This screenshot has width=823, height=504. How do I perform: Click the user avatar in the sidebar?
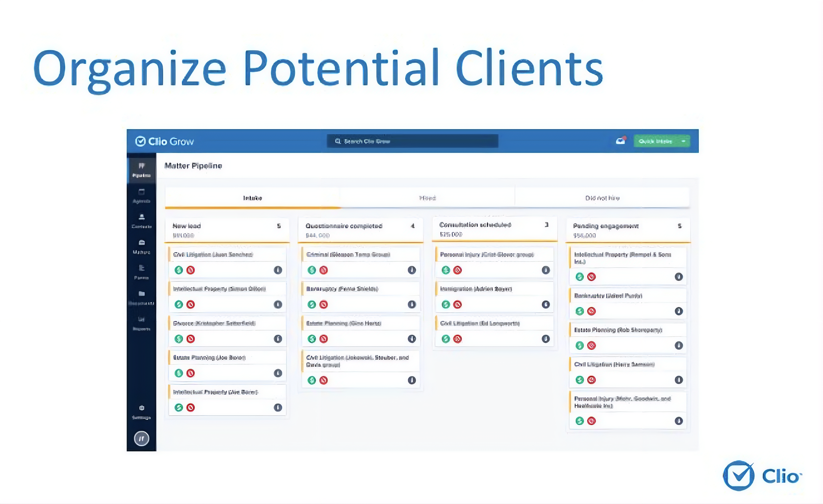pyautogui.click(x=141, y=438)
